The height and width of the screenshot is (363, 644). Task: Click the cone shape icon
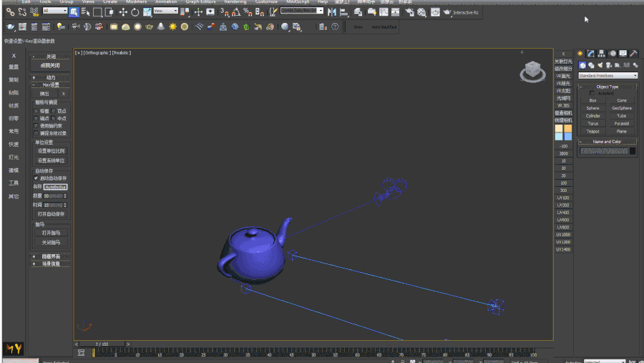161,26
